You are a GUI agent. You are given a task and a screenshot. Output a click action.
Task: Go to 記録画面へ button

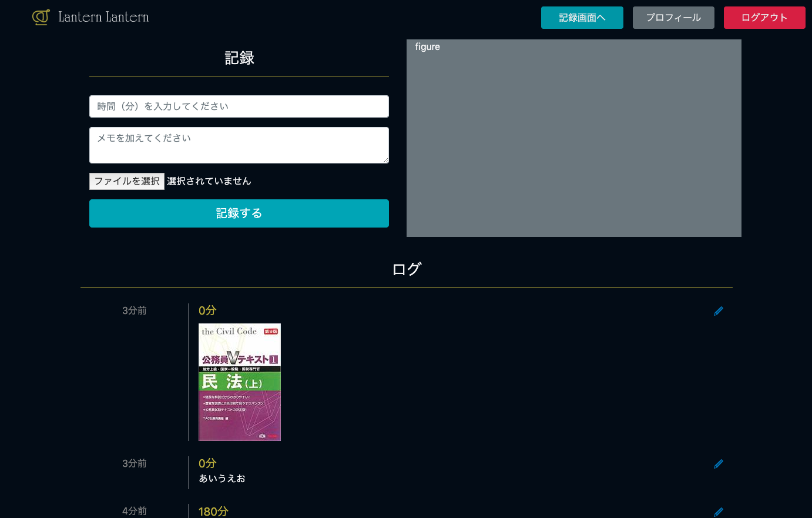tap(582, 18)
